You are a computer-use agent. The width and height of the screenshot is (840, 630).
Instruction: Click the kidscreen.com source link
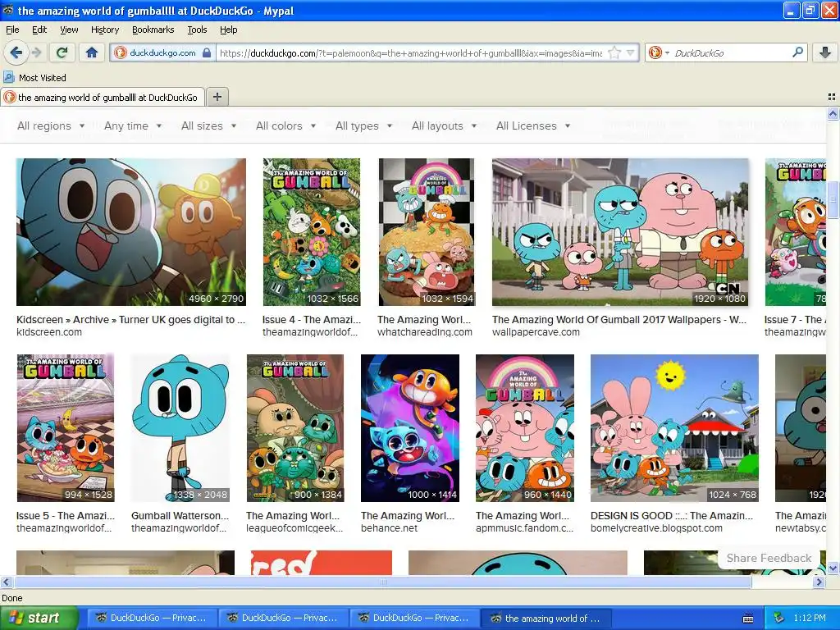coord(49,332)
